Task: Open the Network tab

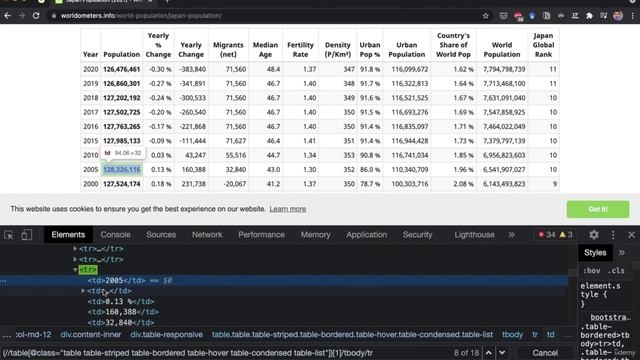Action: click(207, 235)
